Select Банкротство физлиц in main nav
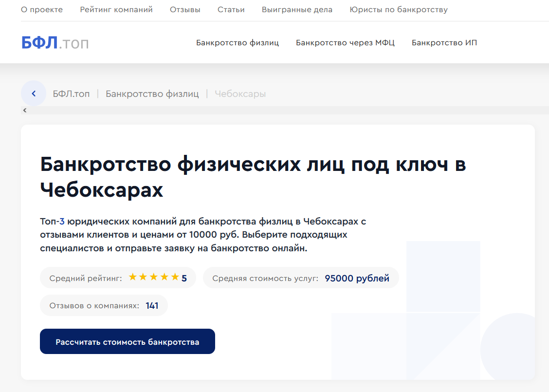549x392 pixels. [238, 43]
